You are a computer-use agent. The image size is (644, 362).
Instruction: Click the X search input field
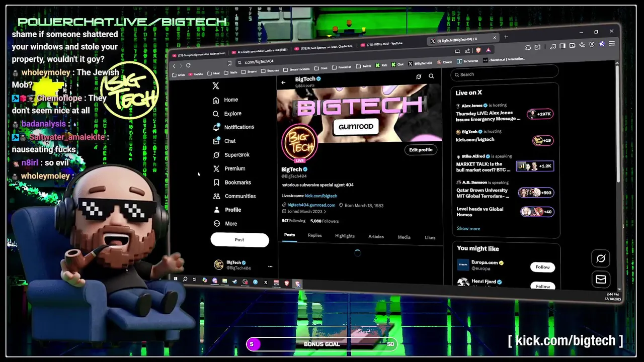click(x=504, y=74)
